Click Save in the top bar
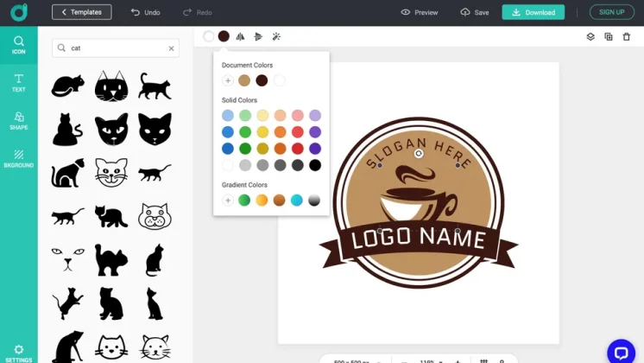This screenshot has width=644, height=363. (475, 12)
